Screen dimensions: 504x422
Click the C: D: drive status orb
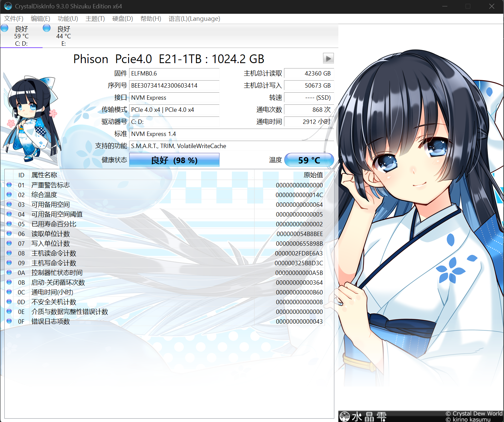pos(5,28)
